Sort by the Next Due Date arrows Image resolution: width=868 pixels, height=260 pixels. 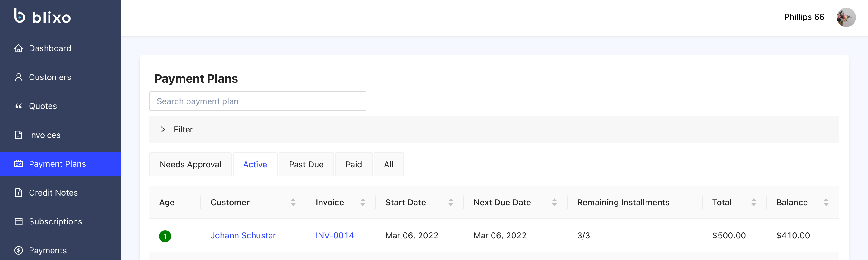[554, 203]
